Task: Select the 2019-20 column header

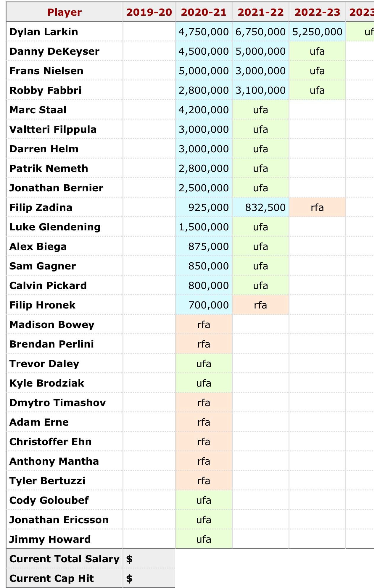Action: coord(149,12)
